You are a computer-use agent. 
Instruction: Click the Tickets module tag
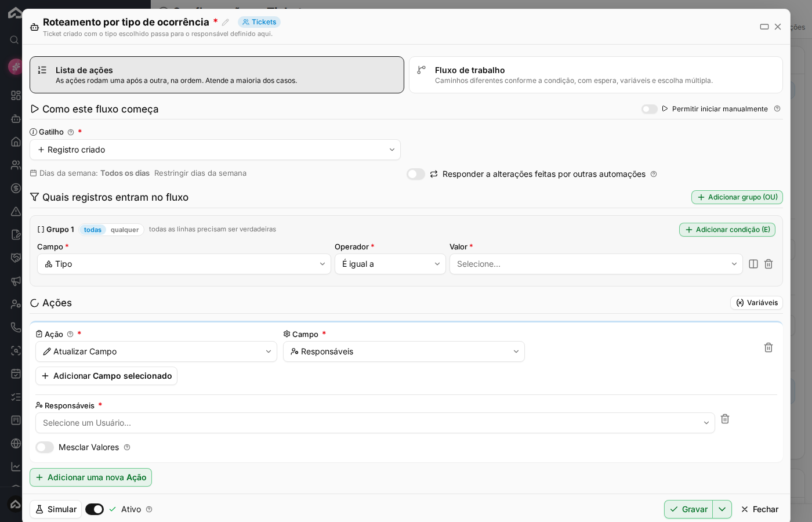point(259,22)
